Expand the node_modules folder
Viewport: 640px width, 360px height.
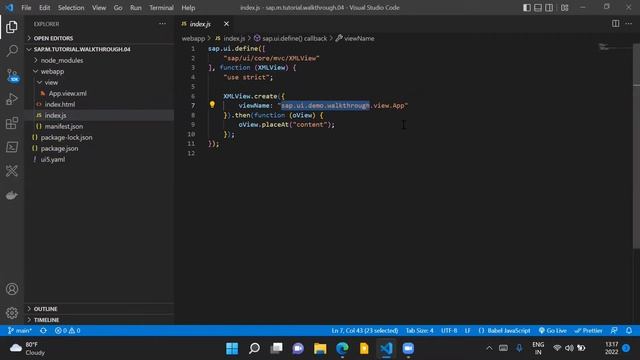[99, 60]
